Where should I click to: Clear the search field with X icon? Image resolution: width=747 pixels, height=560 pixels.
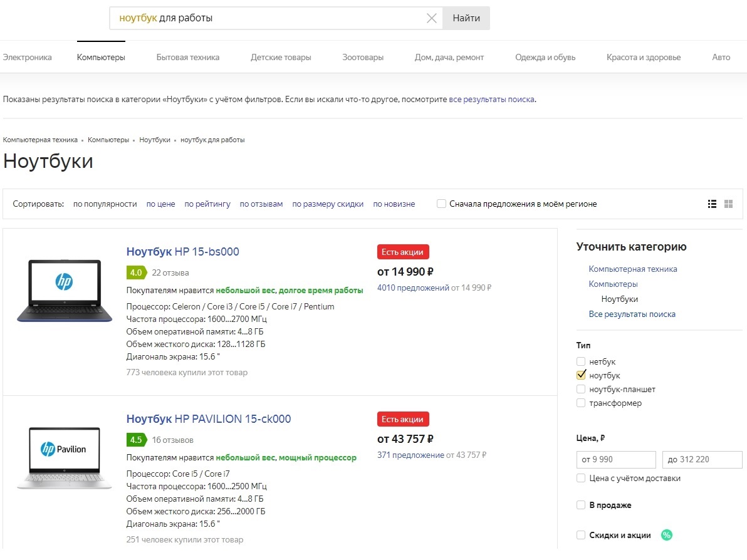click(x=432, y=18)
